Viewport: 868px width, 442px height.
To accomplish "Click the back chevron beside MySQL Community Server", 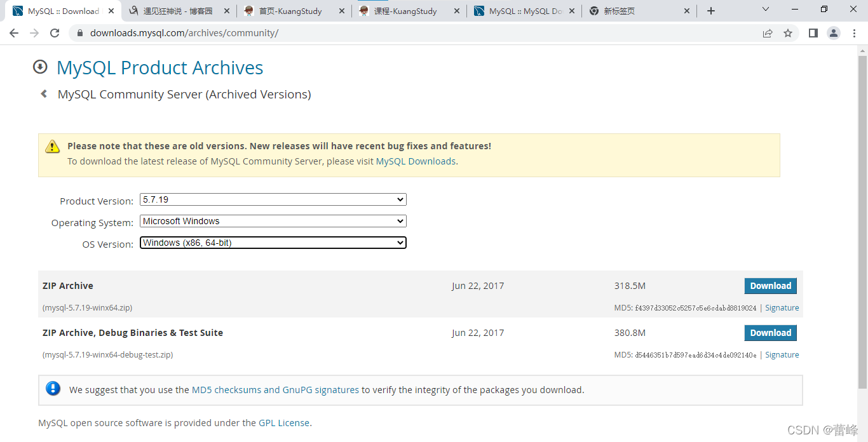I will click(44, 94).
